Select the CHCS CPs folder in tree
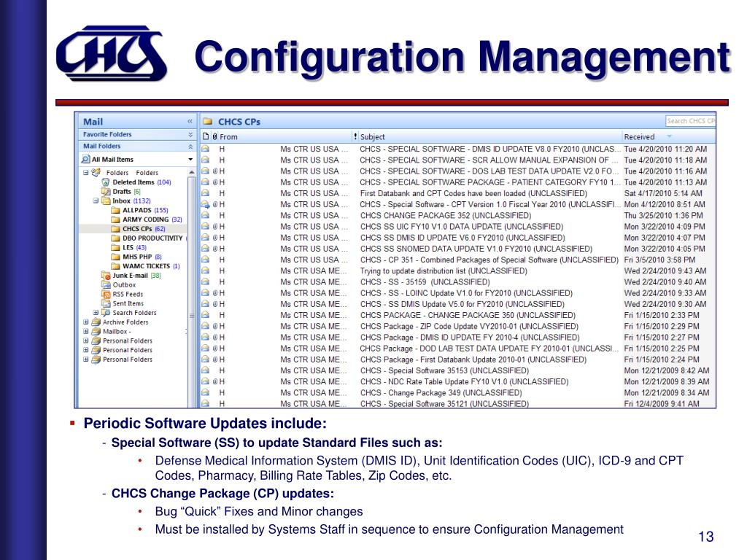 [x=138, y=228]
